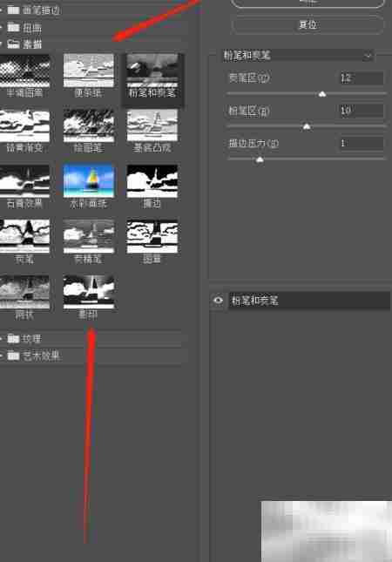Click the 炭笔区 slider handle
The image size is (392, 562).
pyautogui.click(x=322, y=94)
